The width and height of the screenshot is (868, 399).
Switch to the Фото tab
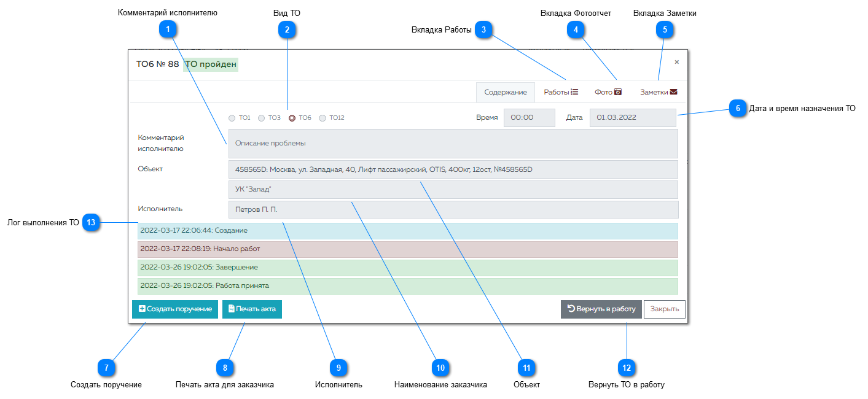click(x=608, y=92)
